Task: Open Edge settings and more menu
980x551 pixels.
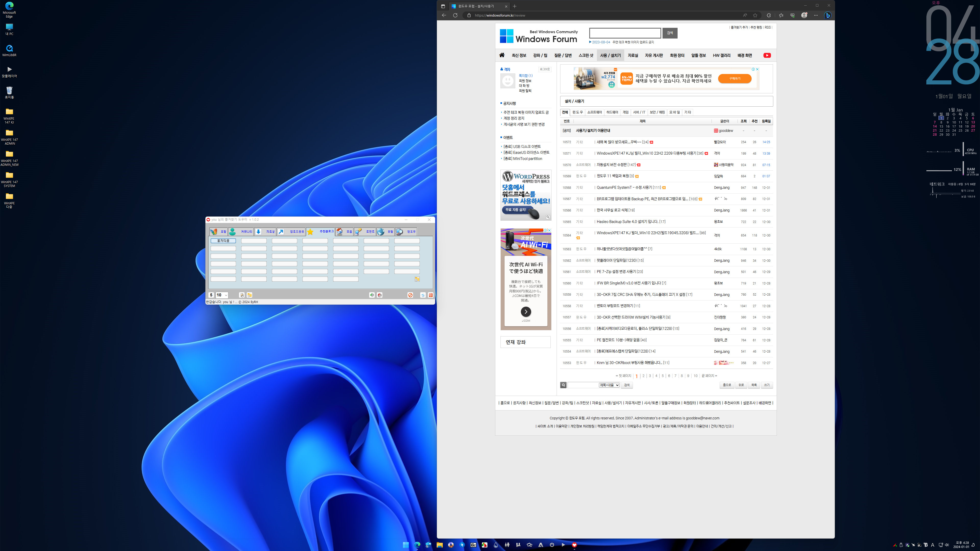Action: [816, 15]
